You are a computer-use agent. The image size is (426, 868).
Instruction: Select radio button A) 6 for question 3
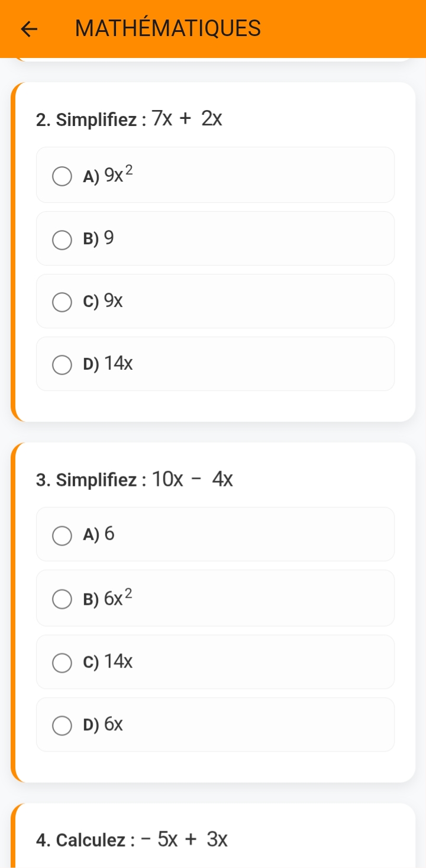point(62,535)
